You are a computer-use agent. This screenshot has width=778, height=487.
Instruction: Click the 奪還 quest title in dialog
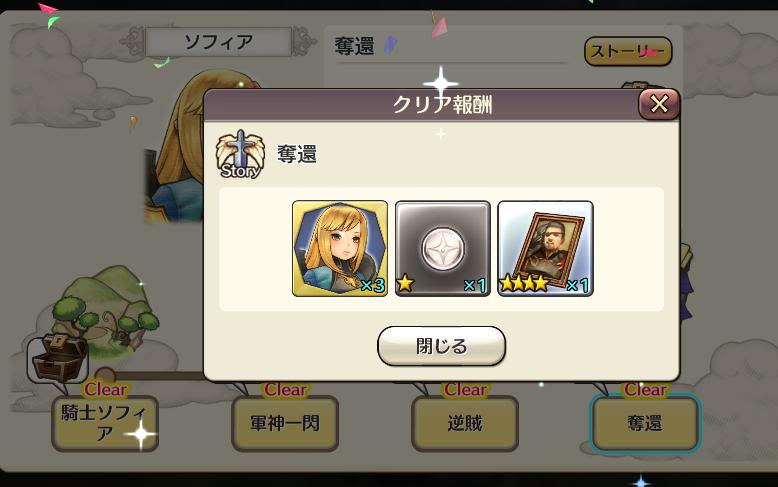tap(297, 154)
